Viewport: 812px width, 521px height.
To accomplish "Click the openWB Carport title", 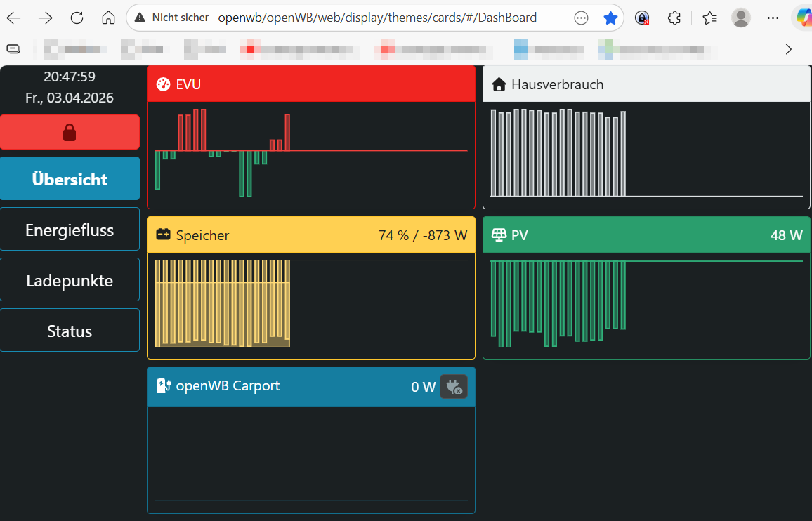I will 228,385.
